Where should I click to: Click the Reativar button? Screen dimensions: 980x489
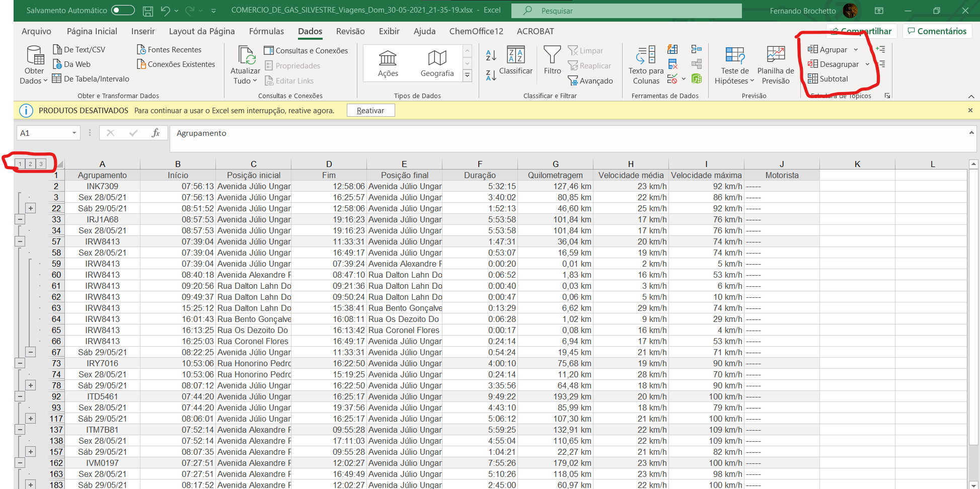[370, 111]
